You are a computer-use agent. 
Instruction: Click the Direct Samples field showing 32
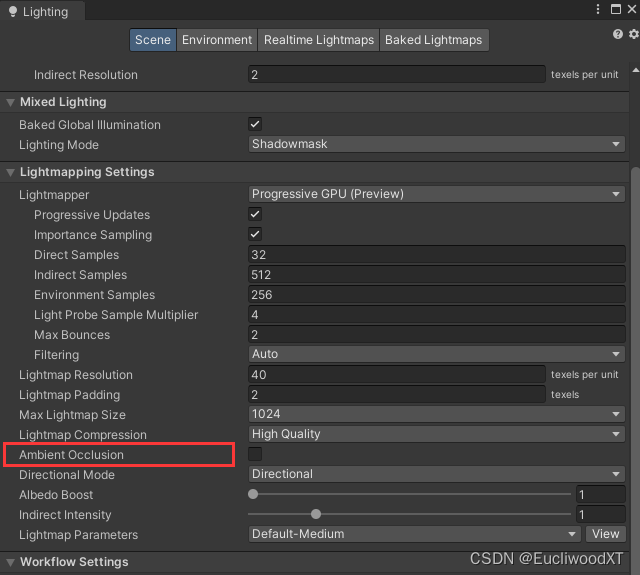click(437, 254)
